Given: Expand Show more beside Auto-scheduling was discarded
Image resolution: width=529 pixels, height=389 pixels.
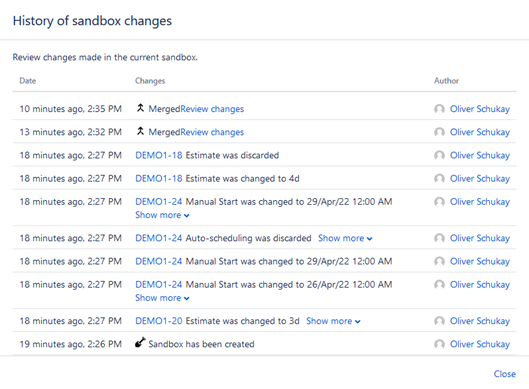Looking at the screenshot, I should click(x=345, y=238).
